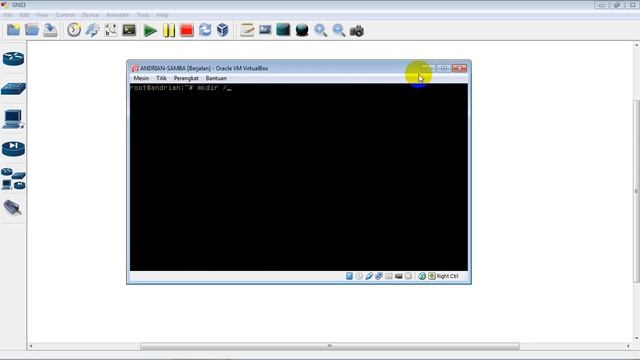Screen dimensions: 640x360
Task: Open the Edit menu in GNS3
Action: (24, 15)
